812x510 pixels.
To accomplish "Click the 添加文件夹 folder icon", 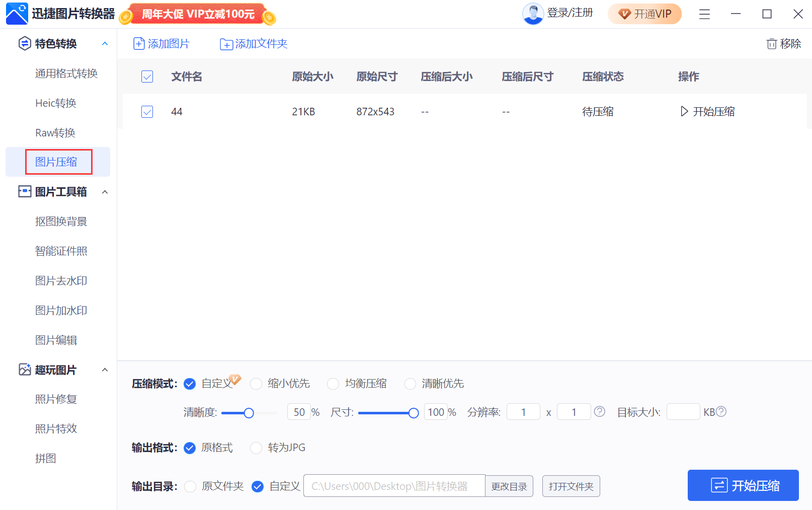I will click(x=226, y=44).
